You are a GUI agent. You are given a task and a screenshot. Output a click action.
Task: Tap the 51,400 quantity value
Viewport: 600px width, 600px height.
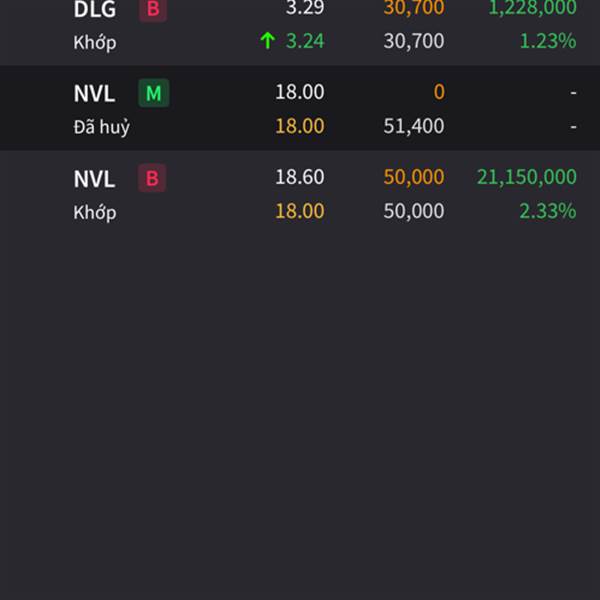414,126
